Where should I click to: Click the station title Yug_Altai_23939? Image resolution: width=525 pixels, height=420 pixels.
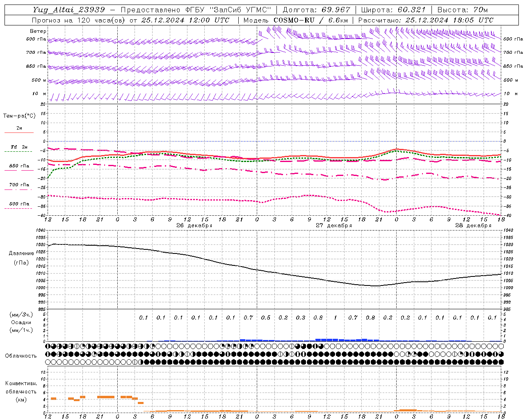point(68,10)
